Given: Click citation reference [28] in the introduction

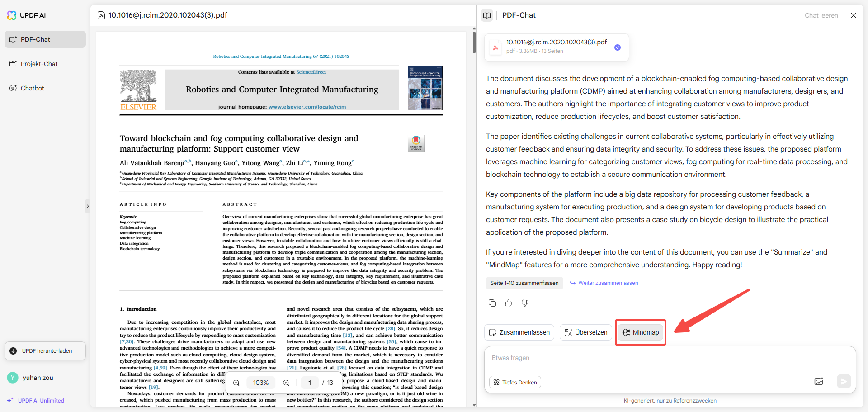Looking at the screenshot, I should 390,329.
